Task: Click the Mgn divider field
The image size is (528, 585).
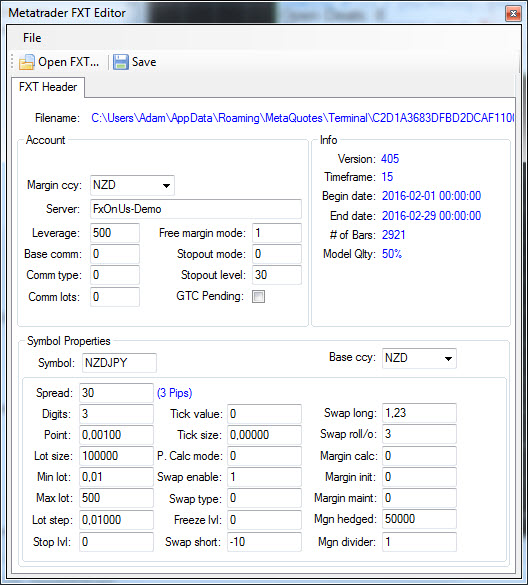Action: 419,542
